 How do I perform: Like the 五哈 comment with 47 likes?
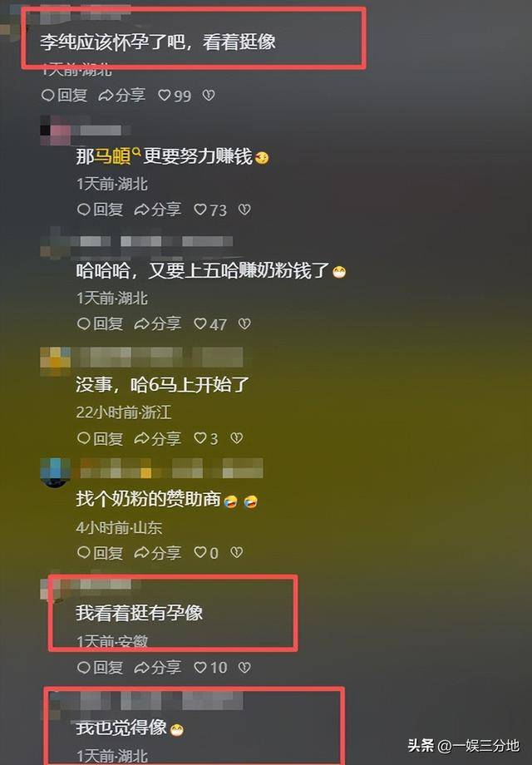click(210, 324)
